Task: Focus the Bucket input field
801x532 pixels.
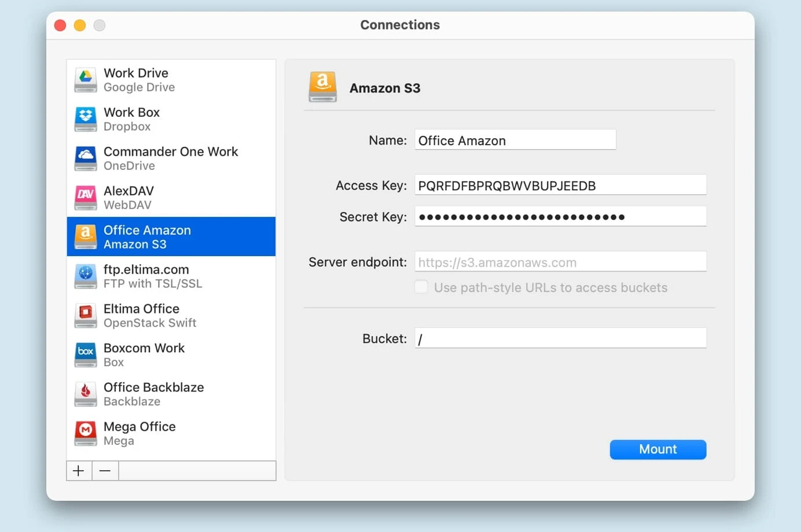Action: click(560, 338)
